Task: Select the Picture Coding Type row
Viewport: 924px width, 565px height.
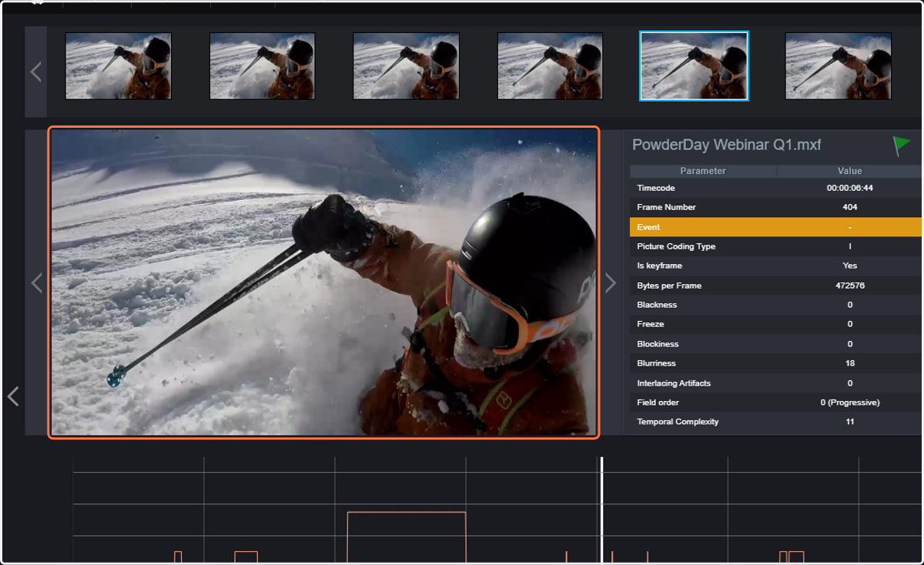Action: 775,246
